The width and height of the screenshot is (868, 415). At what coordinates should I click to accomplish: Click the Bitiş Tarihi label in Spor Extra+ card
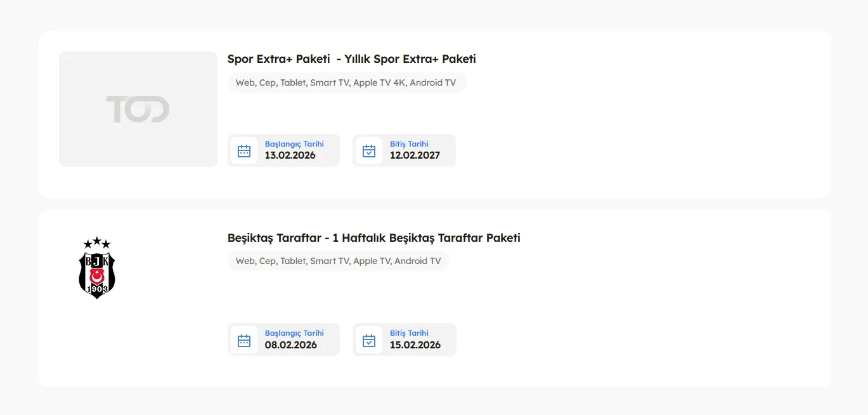[409, 144]
